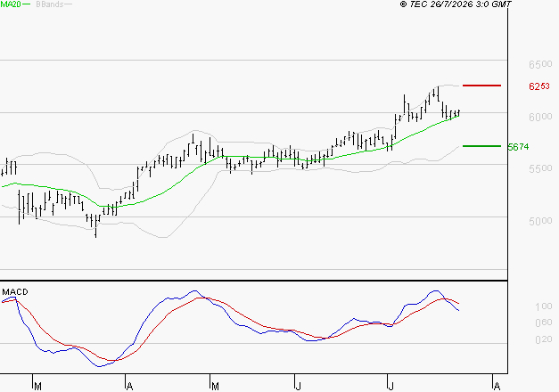This screenshot has height=392, width=559.
Task: Click the first J month marker
Action: 299,386
